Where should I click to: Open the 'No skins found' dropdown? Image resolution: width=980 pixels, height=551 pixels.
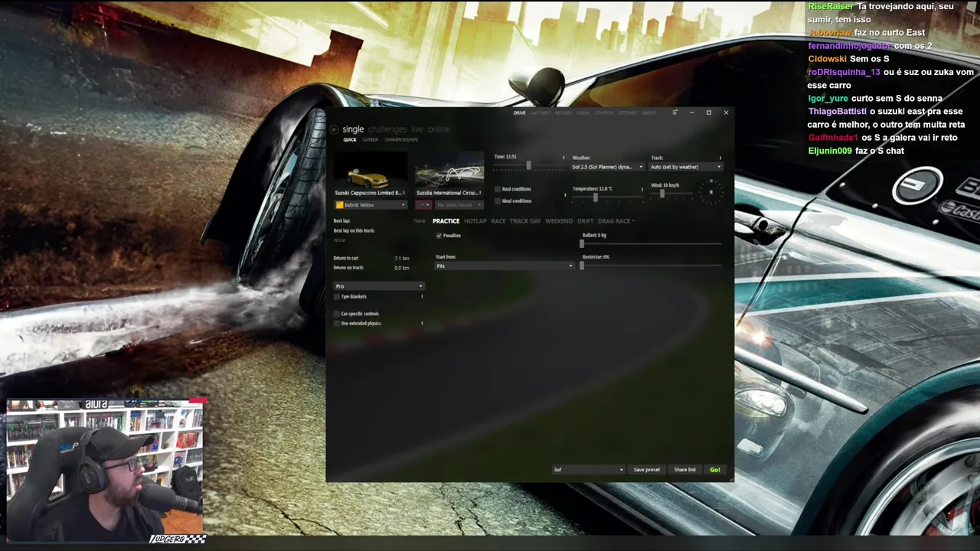459,205
